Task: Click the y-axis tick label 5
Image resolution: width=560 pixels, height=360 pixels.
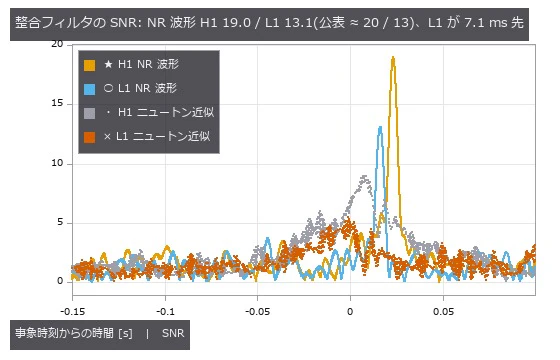Action: (x=60, y=222)
